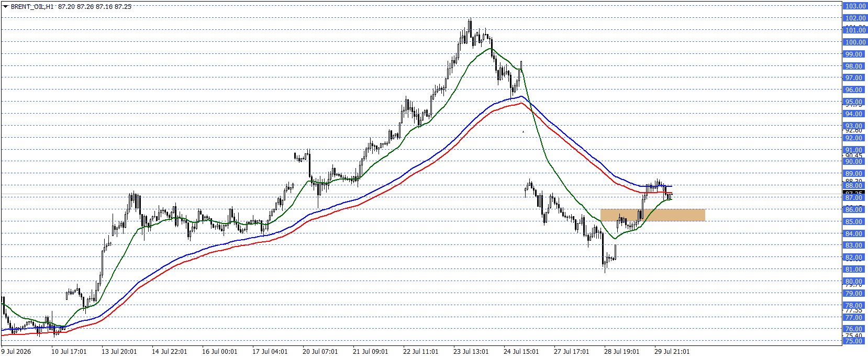The width and height of the screenshot is (868, 358).
Task: Click the 96.00 price level label
Action: (855, 90)
